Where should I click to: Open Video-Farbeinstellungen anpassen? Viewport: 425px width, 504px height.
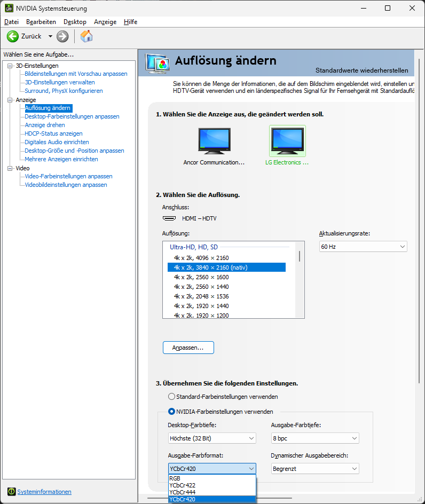click(x=68, y=176)
